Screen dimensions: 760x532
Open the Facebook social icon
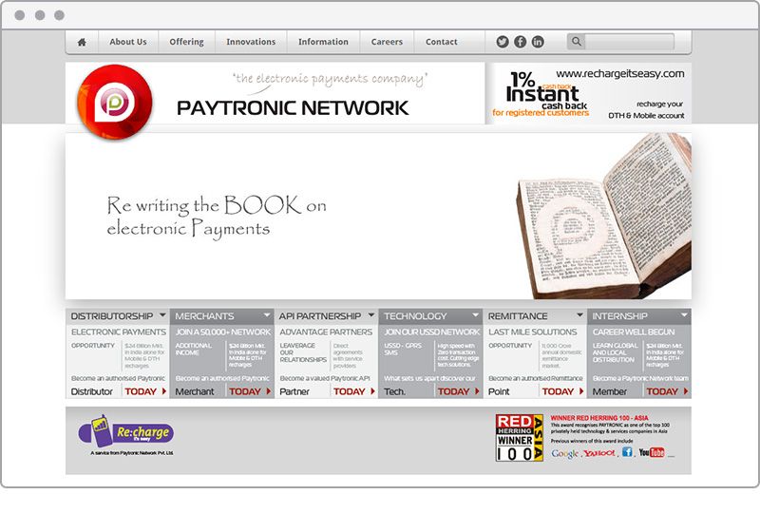(520, 42)
